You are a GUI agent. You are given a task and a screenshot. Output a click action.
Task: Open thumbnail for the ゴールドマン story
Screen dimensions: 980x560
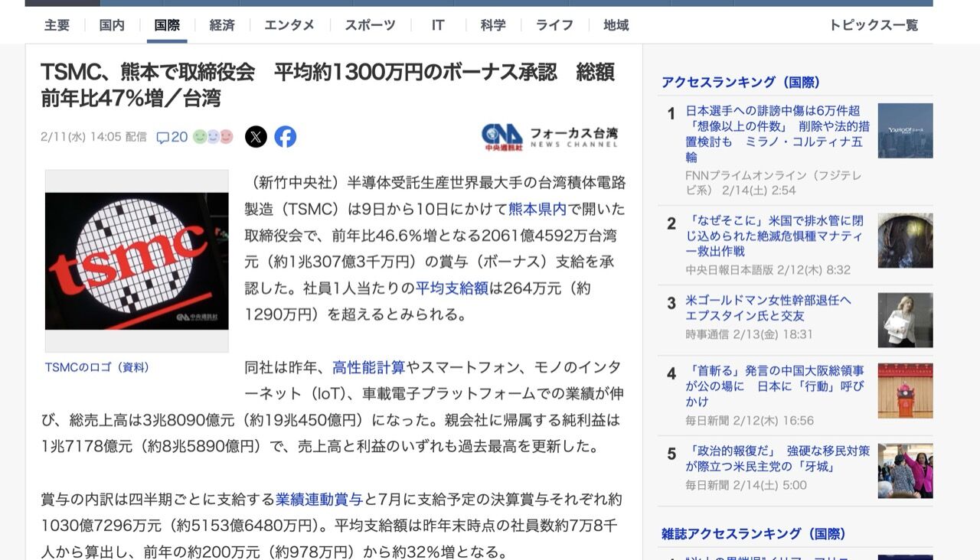pos(905,320)
